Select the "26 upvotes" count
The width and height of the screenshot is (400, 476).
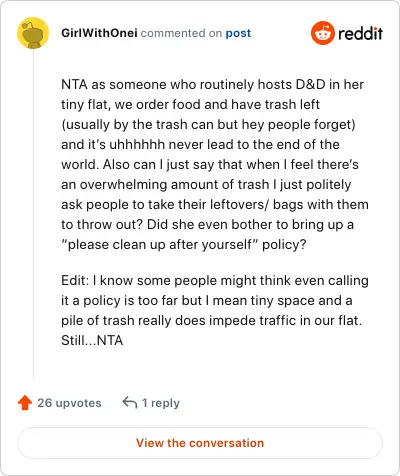69,403
